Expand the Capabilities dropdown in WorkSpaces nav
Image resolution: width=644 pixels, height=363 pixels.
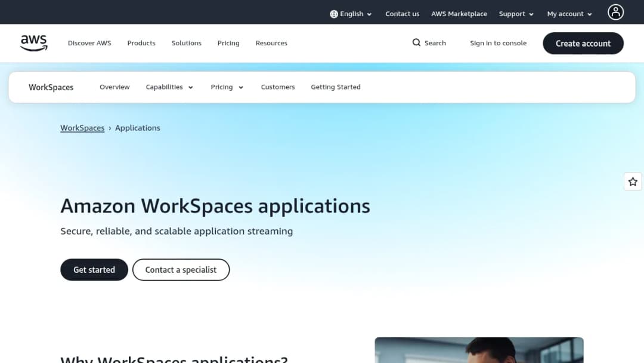click(x=169, y=87)
